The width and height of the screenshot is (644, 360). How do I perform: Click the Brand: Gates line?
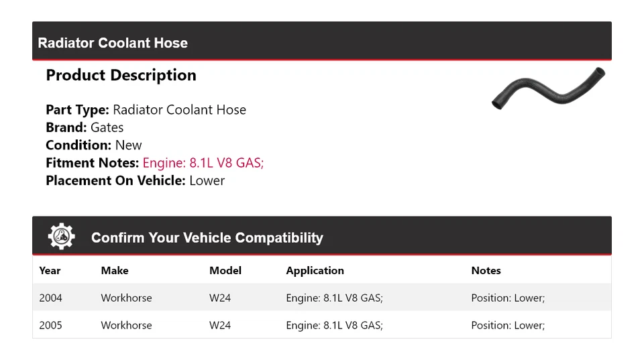[85, 127]
